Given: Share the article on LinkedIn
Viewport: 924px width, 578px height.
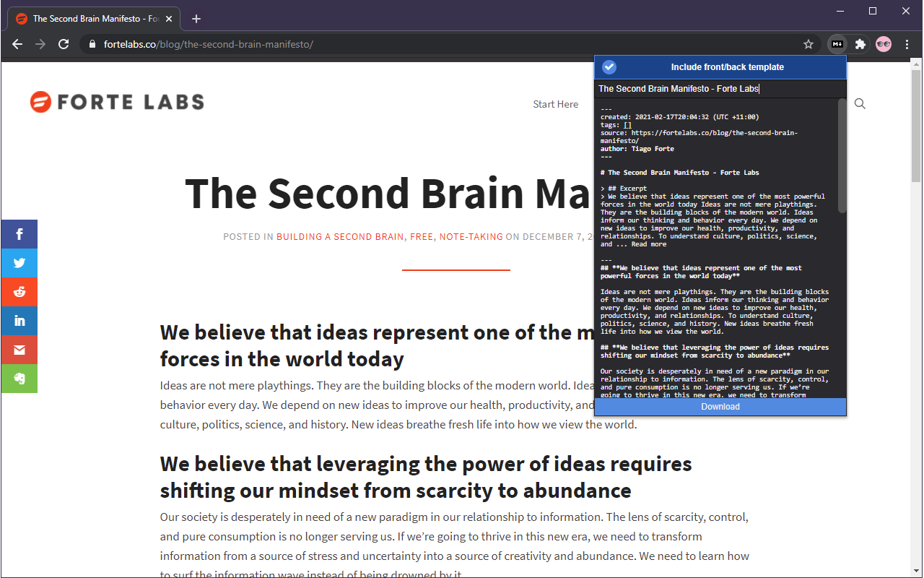Looking at the screenshot, I should [x=19, y=320].
